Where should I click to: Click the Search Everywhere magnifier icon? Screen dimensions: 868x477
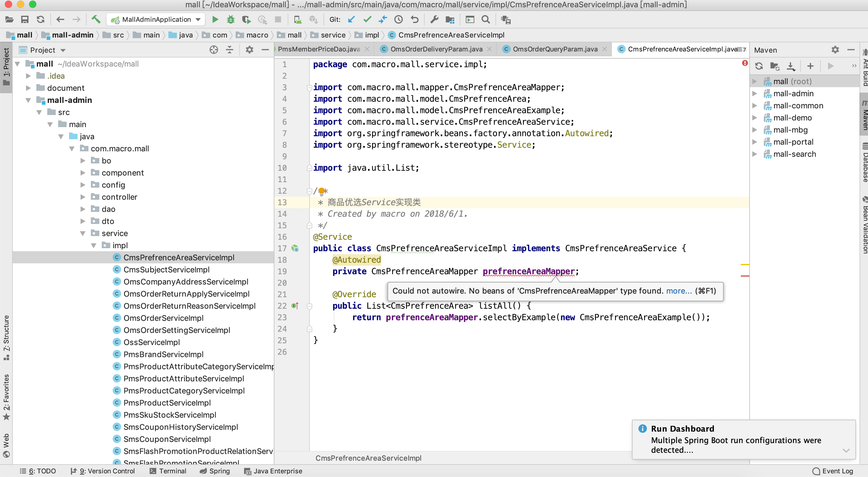point(485,20)
